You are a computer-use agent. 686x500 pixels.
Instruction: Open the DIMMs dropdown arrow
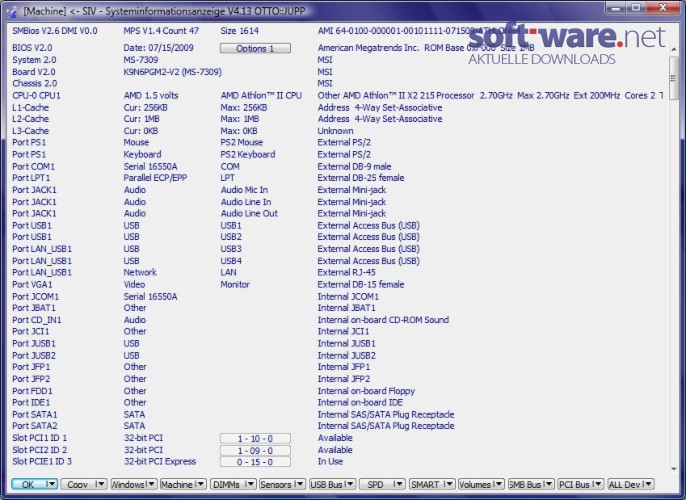coord(250,484)
